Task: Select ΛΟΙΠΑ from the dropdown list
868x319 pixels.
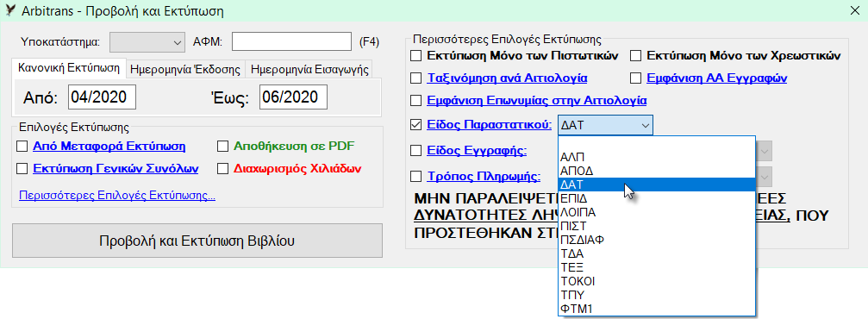Action: pos(657,212)
